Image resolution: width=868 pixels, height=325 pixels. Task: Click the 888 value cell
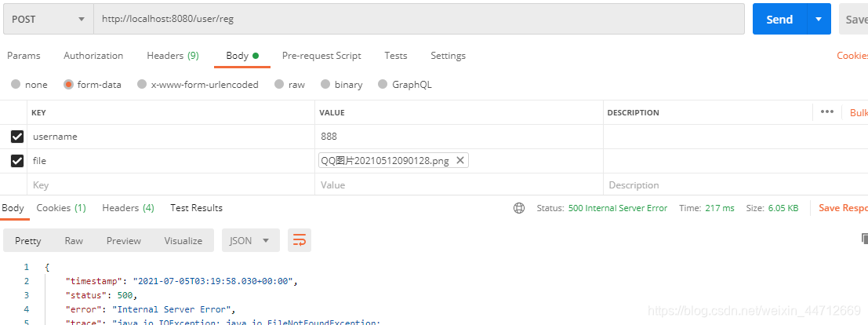point(459,137)
